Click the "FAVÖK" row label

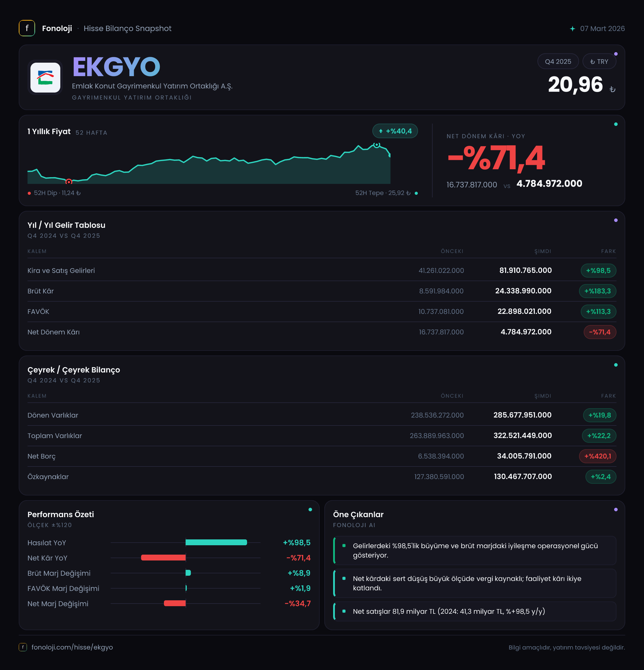(38, 311)
